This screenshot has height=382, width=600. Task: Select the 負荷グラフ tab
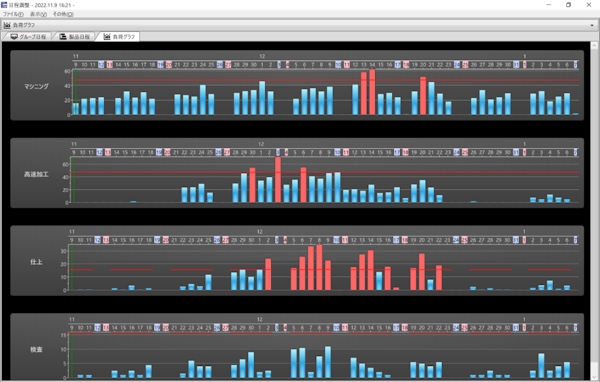pos(119,37)
